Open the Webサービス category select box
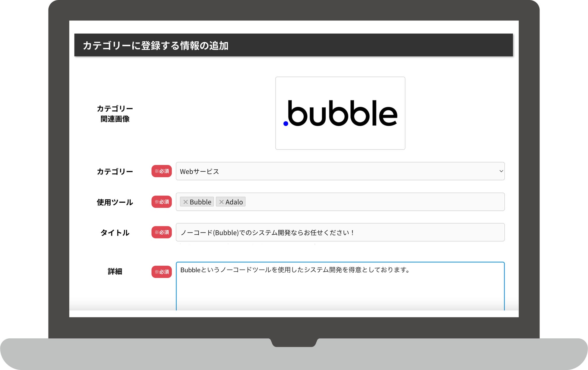Viewport: 588px width, 370px height. (x=332, y=171)
